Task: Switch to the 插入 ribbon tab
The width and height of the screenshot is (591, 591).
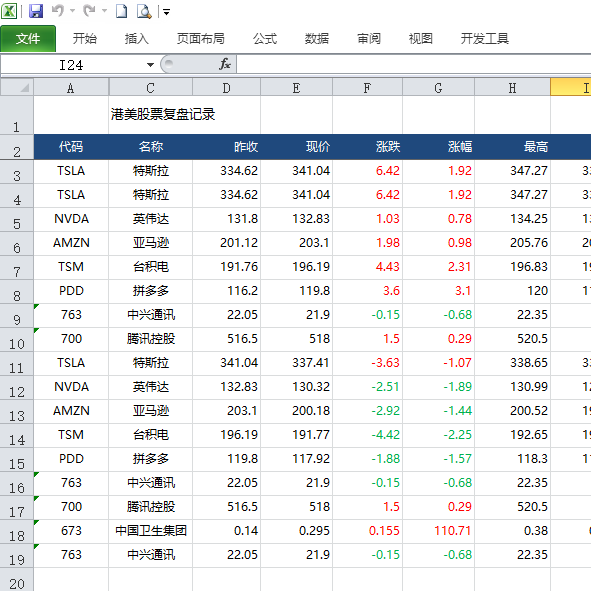Action: coord(136,38)
